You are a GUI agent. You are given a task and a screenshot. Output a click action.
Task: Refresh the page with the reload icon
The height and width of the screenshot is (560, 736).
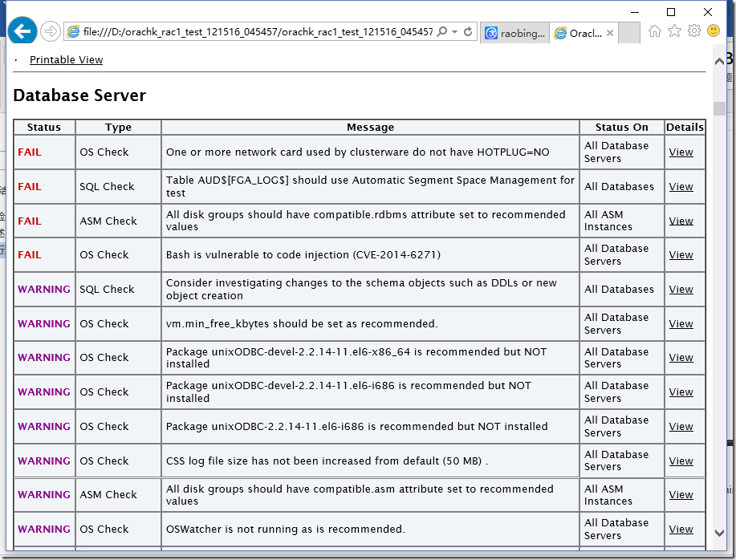click(x=468, y=30)
